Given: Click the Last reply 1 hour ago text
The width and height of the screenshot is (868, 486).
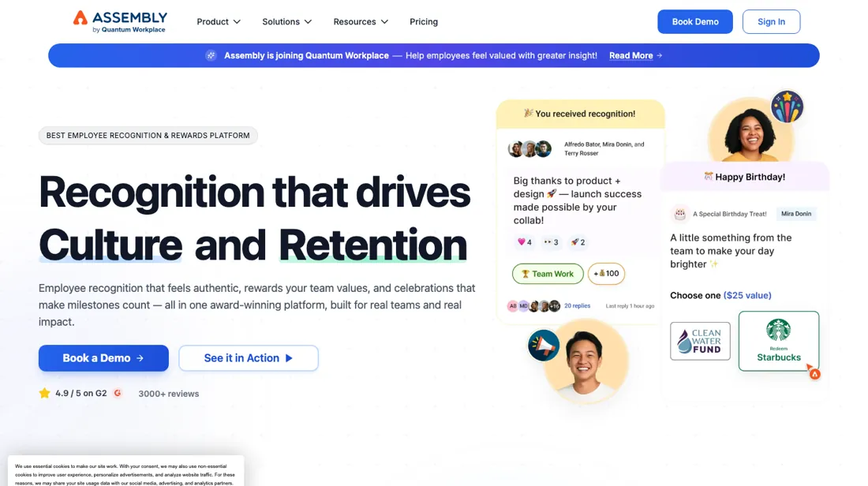Looking at the screenshot, I should point(630,306).
